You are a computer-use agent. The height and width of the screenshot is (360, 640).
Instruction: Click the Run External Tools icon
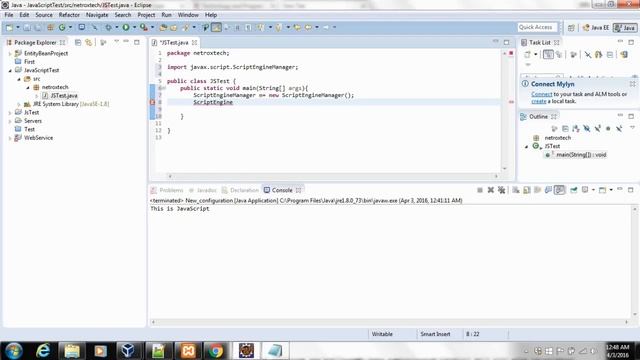(144, 27)
